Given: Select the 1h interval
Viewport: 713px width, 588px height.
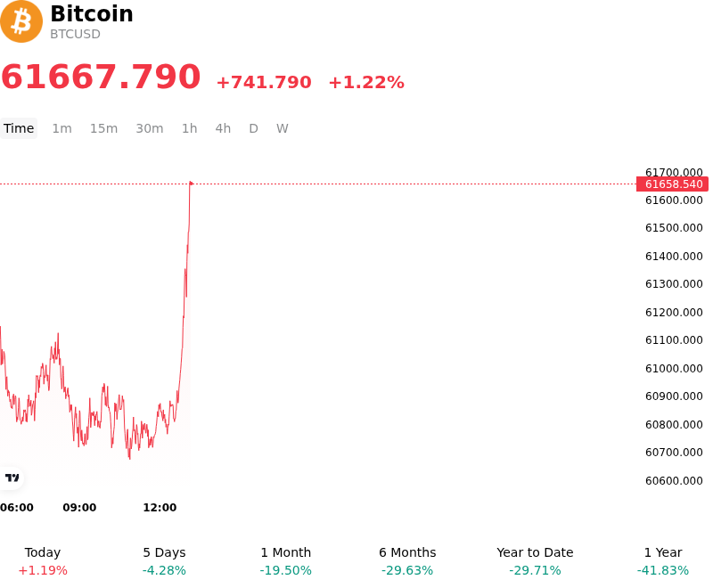Looking at the screenshot, I should (190, 128).
